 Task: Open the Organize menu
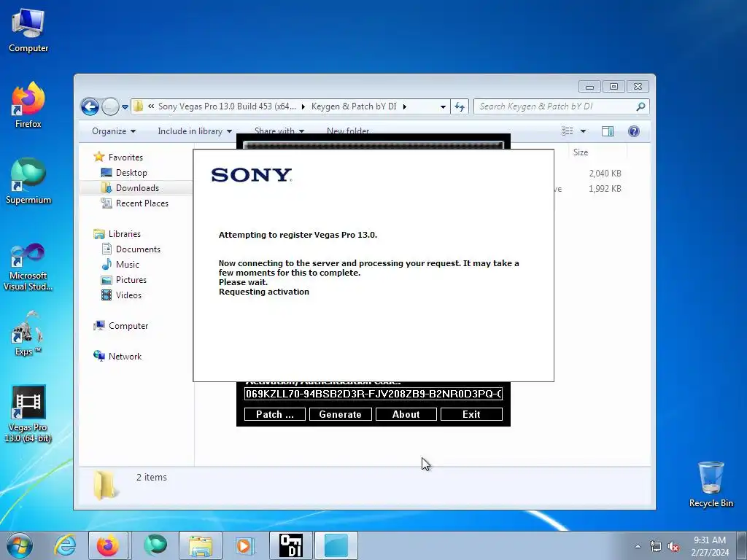(113, 131)
